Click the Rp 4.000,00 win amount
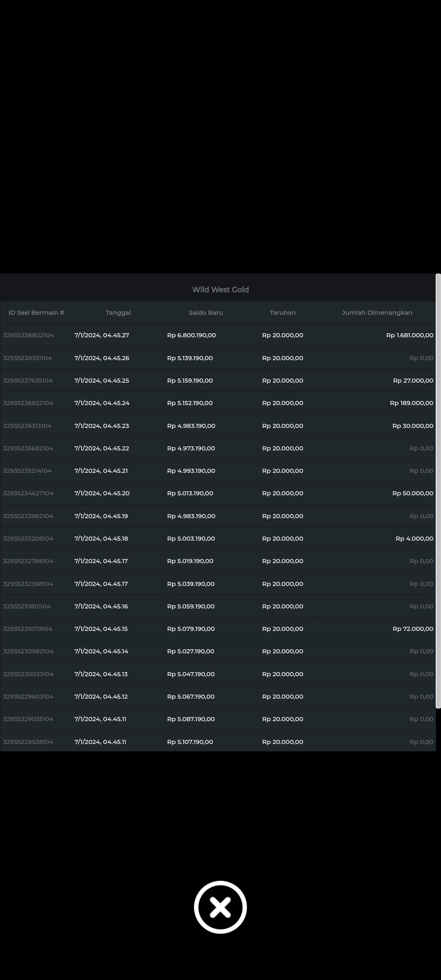Image resolution: width=441 pixels, height=980 pixels. click(414, 539)
